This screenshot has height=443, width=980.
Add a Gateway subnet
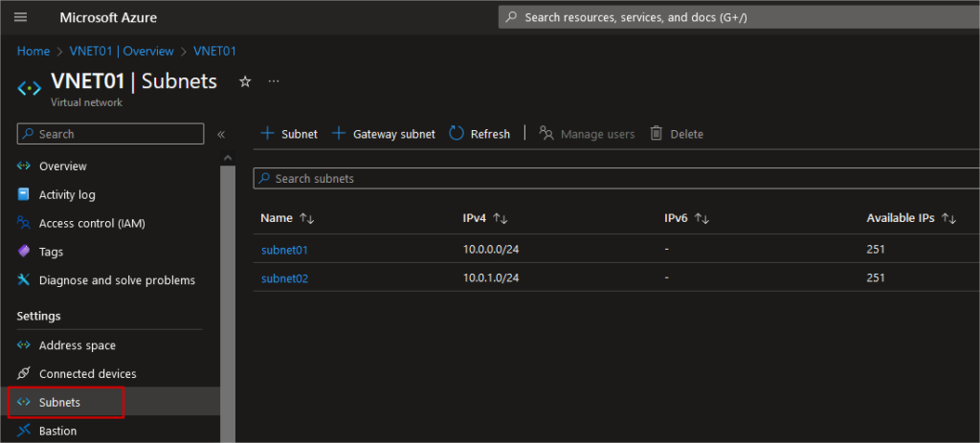pos(383,134)
